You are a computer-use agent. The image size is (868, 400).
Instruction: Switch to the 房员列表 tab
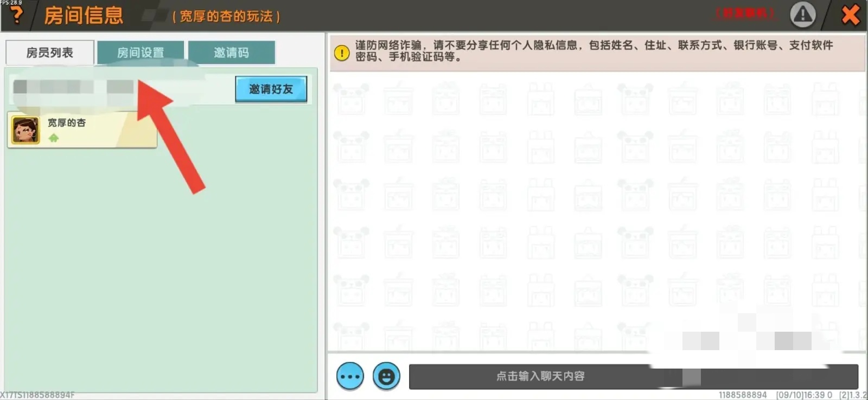50,53
